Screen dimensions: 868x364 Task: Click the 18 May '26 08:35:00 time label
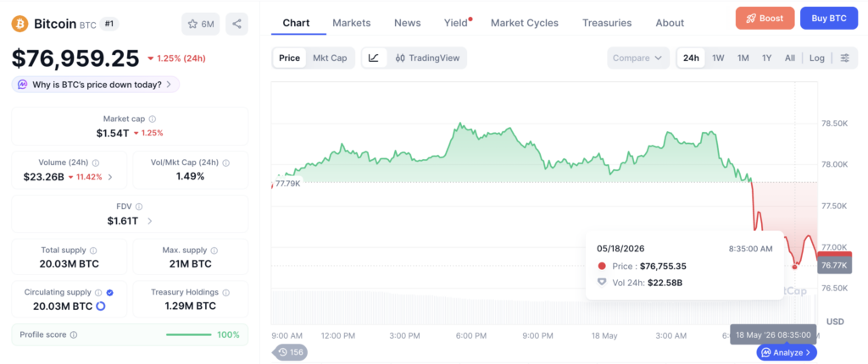pos(773,334)
